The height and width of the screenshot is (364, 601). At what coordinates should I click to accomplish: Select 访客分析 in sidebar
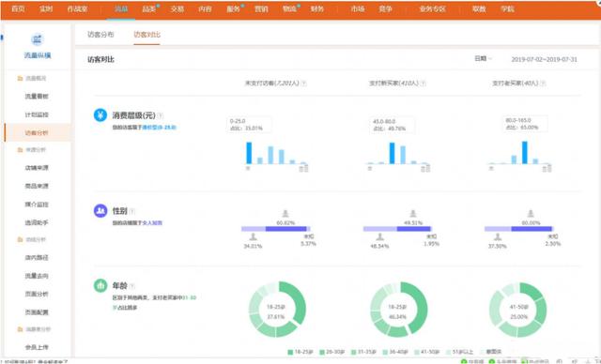click(x=37, y=133)
